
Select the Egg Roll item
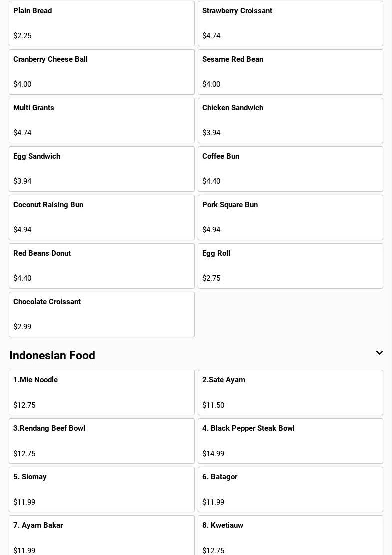pos(290,266)
